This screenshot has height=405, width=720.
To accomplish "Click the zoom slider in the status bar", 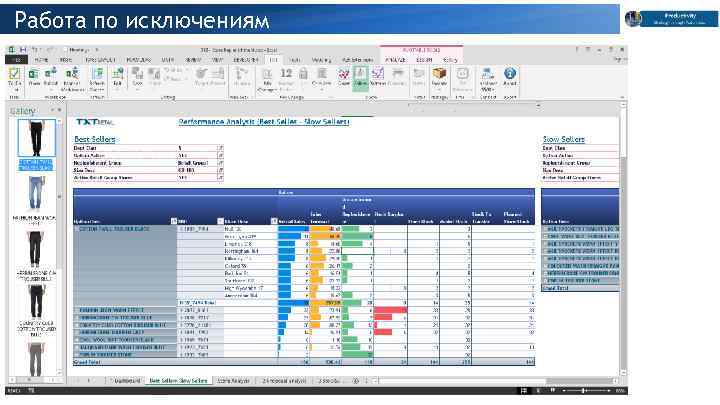I will coord(583,391).
